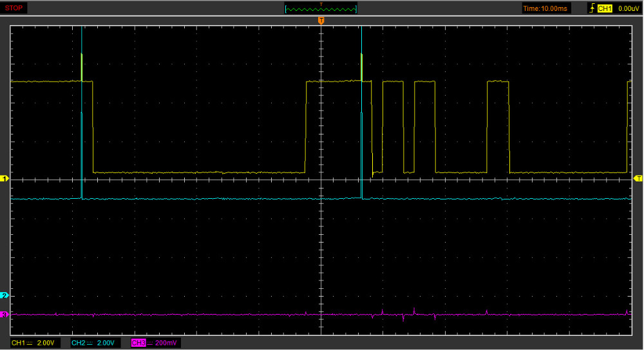Click the CH3 200mV scale readout
Image resolution: width=644 pixels, height=350 pixels.
(x=166, y=343)
